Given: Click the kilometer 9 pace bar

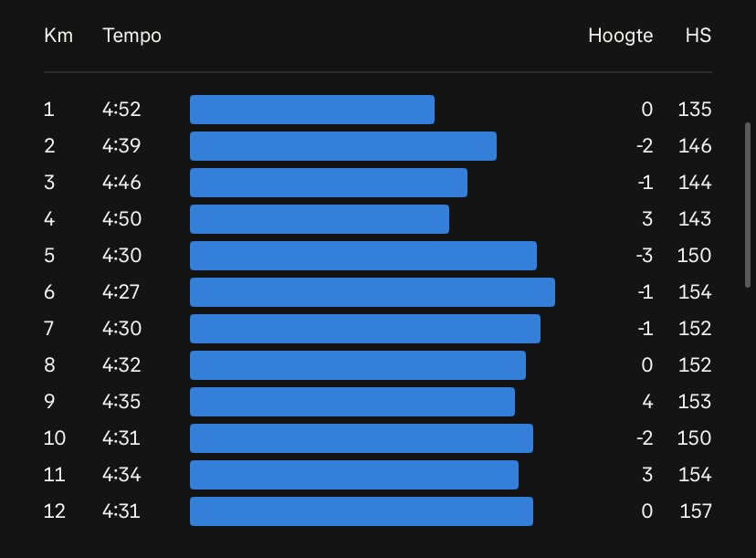Looking at the screenshot, I should (x=352, y=402).
